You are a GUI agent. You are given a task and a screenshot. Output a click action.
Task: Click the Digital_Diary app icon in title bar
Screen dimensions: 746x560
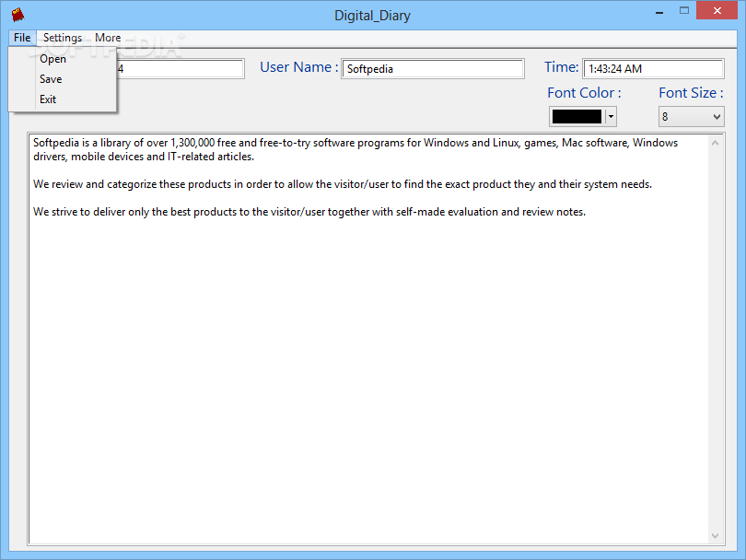[x=18, y=15]
